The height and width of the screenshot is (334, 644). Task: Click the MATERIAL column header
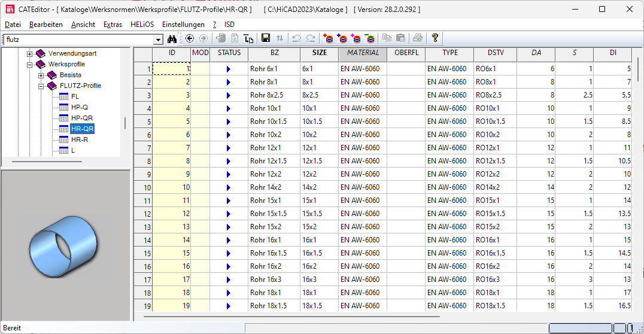[363, 53]
